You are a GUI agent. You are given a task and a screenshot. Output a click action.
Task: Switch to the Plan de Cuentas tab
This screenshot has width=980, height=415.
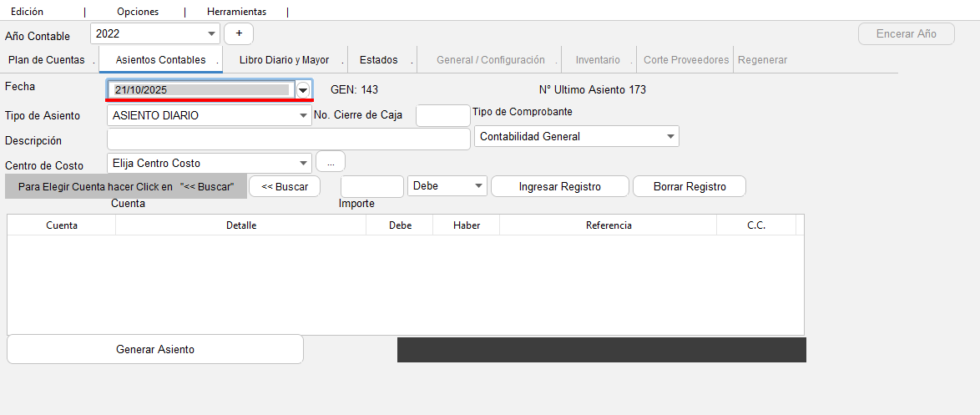tap(47, 60)
